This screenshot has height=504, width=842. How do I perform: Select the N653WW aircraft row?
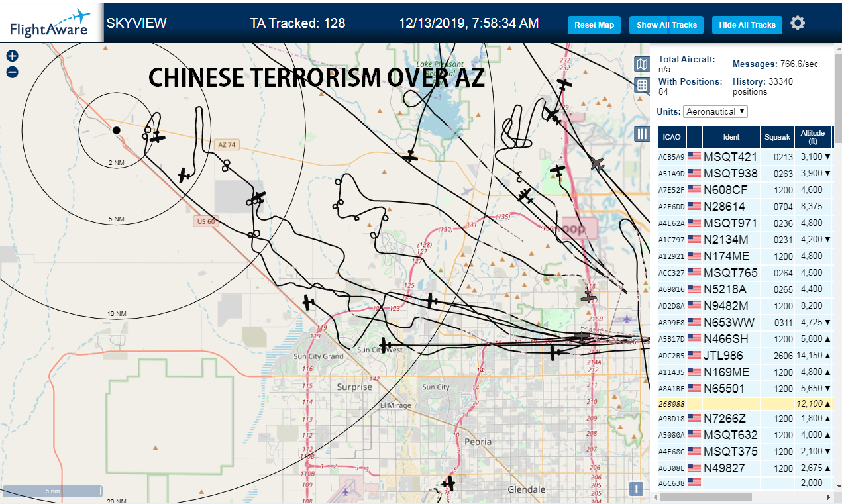[x=745, y=323]
